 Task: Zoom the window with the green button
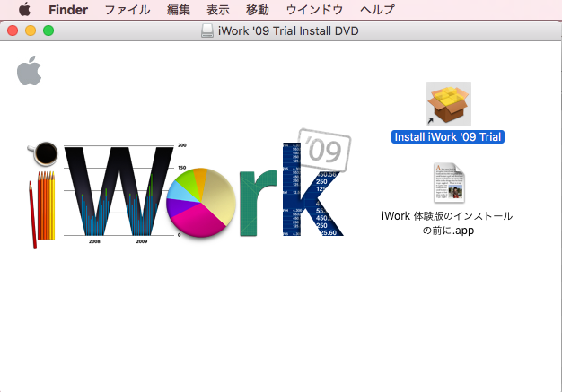[48, 30]
